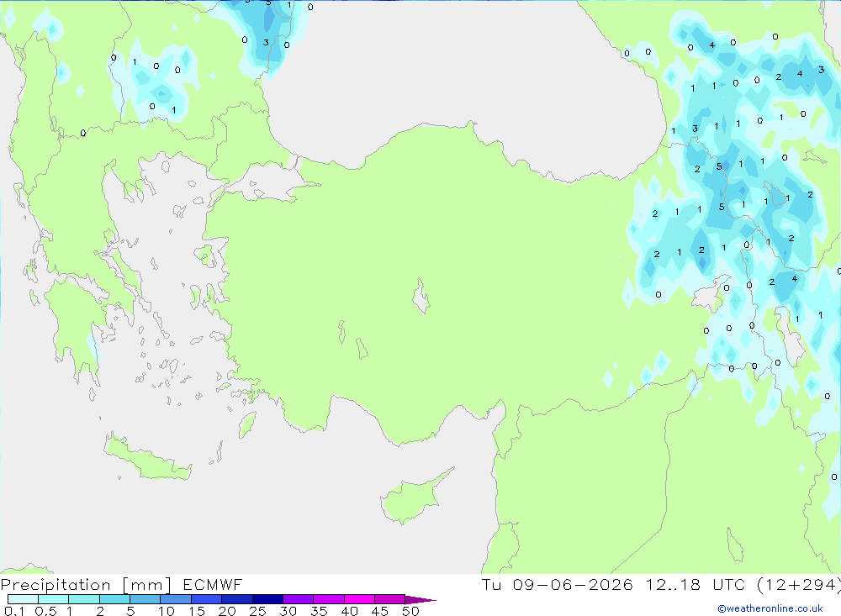The height and width of the screenshot is (616, 841).
Task: Click the 40–45 mm magenta legend box
Action: (x=359, y=599)
